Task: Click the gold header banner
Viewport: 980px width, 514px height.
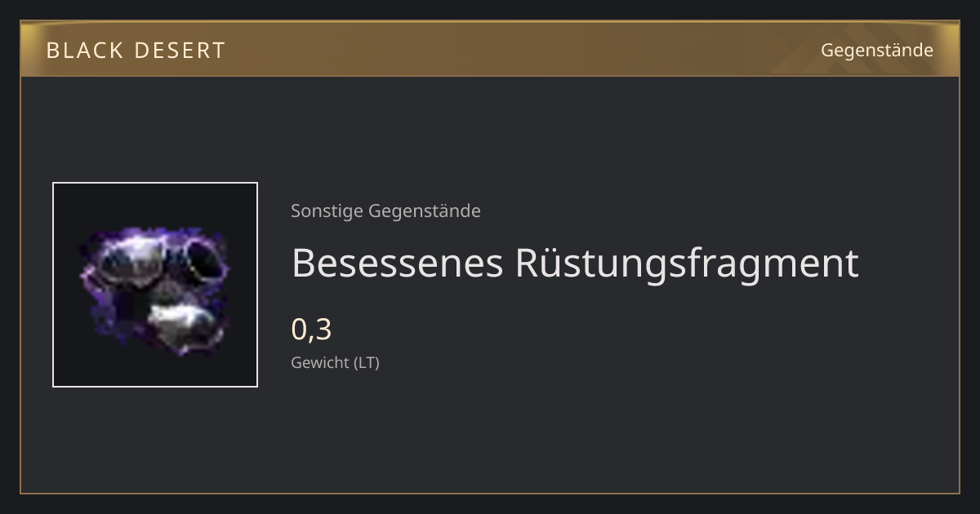Action: click(490, 49)
